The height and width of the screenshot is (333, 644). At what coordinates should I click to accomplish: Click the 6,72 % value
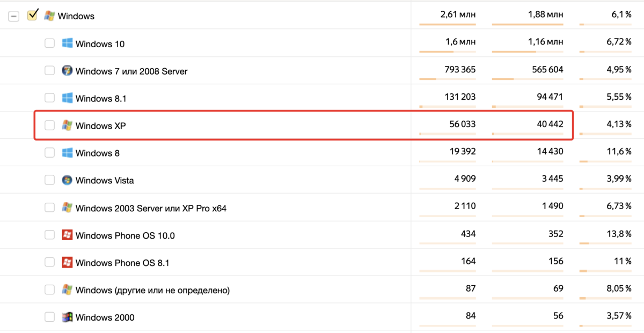coord(618,41)
